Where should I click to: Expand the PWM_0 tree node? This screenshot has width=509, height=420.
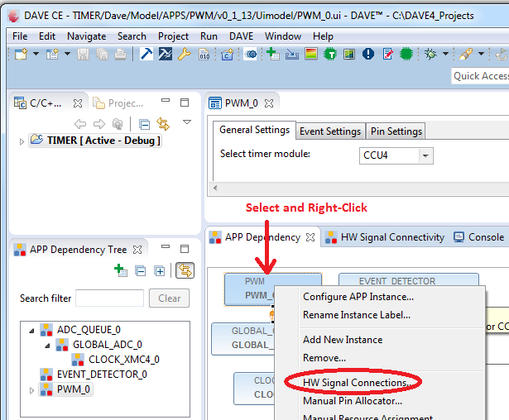pyautogui.click(x=31, y=390)
